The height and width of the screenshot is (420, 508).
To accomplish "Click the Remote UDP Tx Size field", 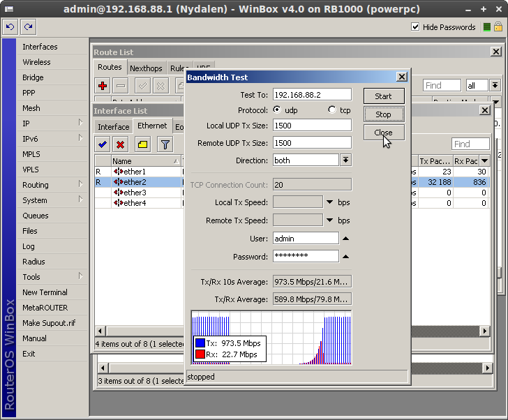I will click(x=312, y=143).
